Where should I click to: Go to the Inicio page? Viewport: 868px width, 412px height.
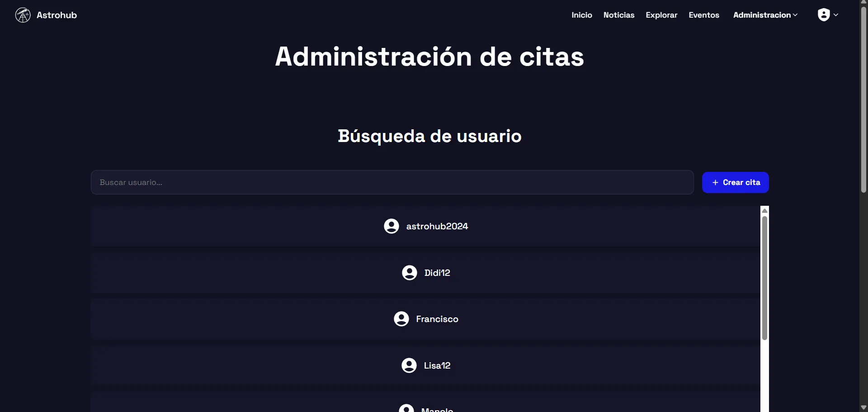click(581, 15)
